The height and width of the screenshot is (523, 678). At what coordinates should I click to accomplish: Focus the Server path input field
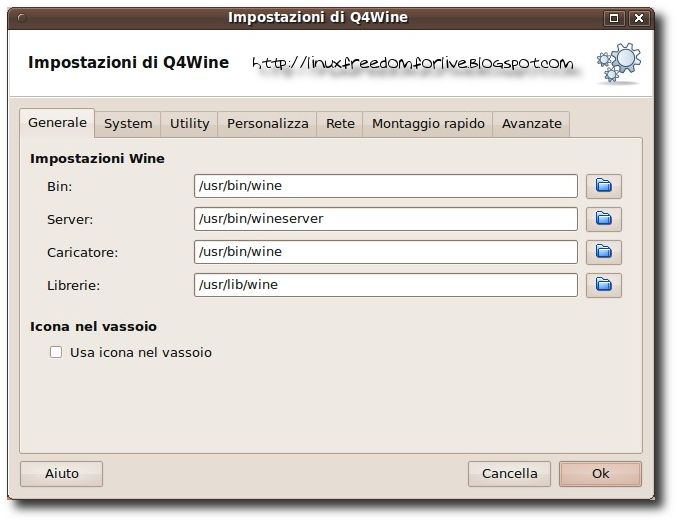coord(385,219)
